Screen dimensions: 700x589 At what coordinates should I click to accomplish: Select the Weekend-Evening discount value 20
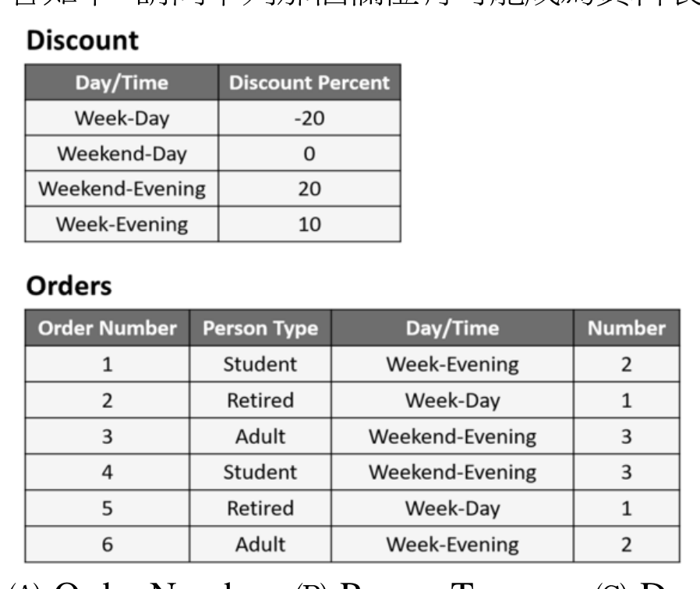(309, 189)
